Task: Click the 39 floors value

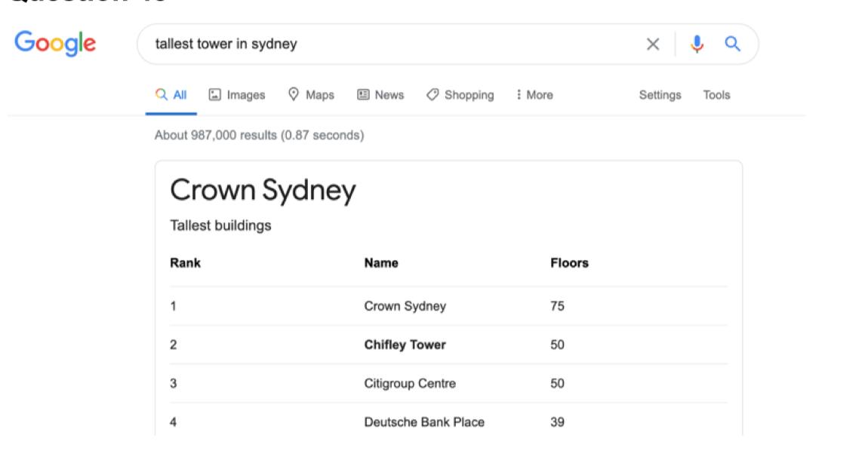Action: 558,422
